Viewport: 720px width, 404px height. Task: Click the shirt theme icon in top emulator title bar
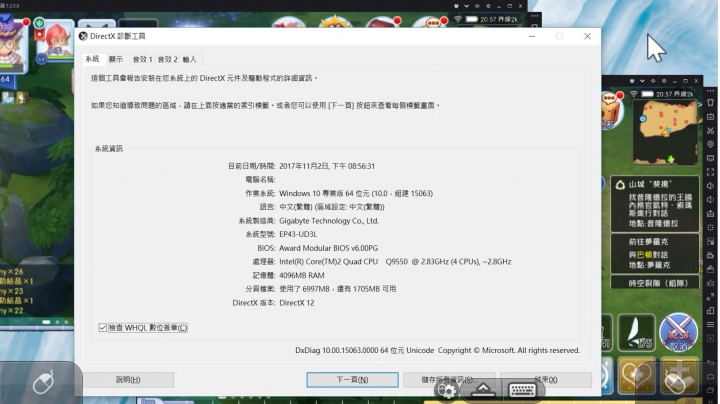tap(456, 6)
